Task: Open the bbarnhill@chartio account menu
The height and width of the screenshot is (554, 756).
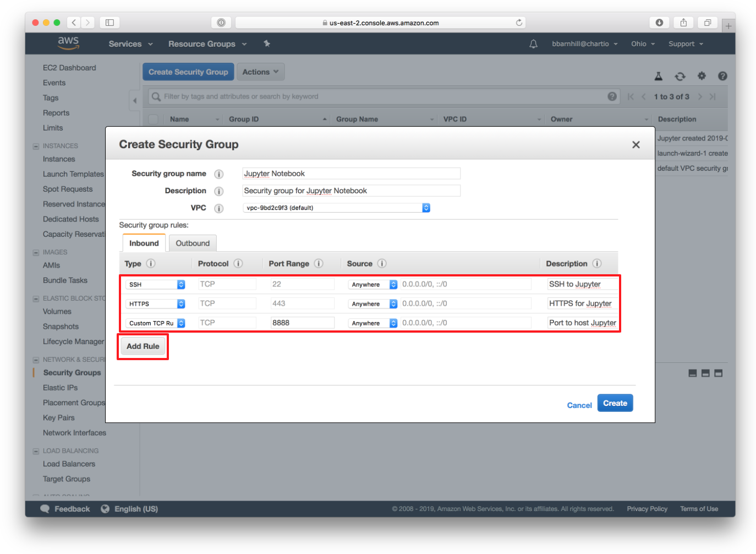Action: 585,44
